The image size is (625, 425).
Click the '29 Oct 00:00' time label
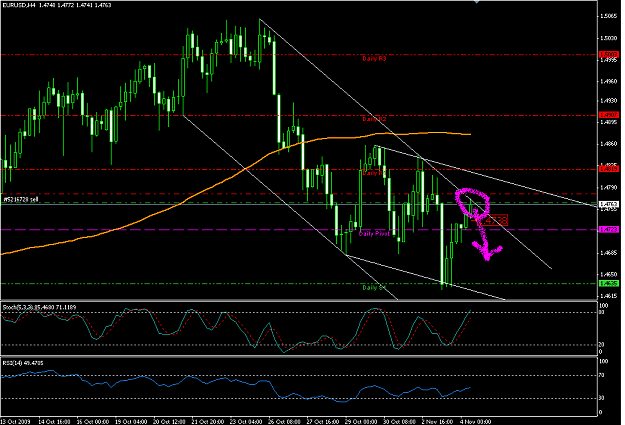coord(361,421)
